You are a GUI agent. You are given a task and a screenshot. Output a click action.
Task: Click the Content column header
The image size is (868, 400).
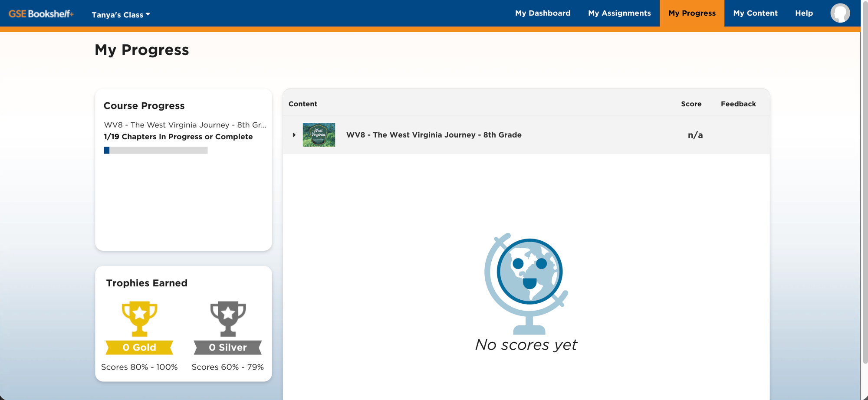302,104
